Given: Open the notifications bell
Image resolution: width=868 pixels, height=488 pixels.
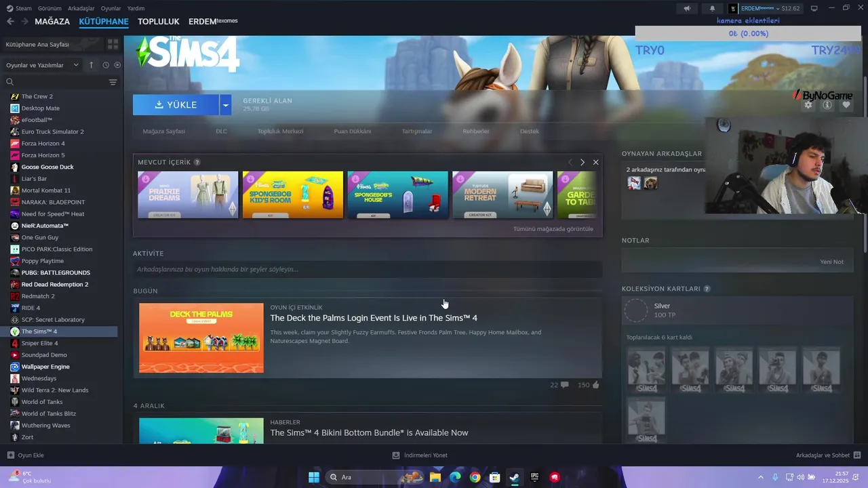Looking at the screenshot, I should (712, 8).
